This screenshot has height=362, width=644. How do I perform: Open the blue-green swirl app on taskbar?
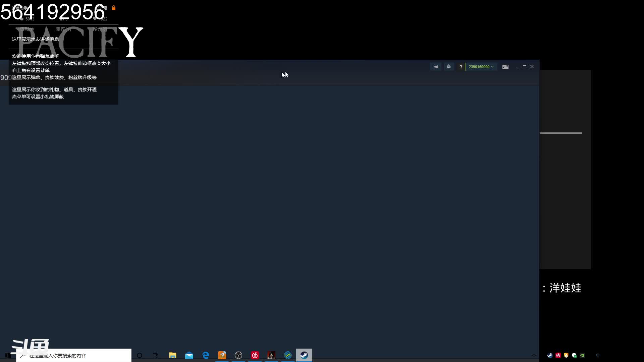coord(288,355)
